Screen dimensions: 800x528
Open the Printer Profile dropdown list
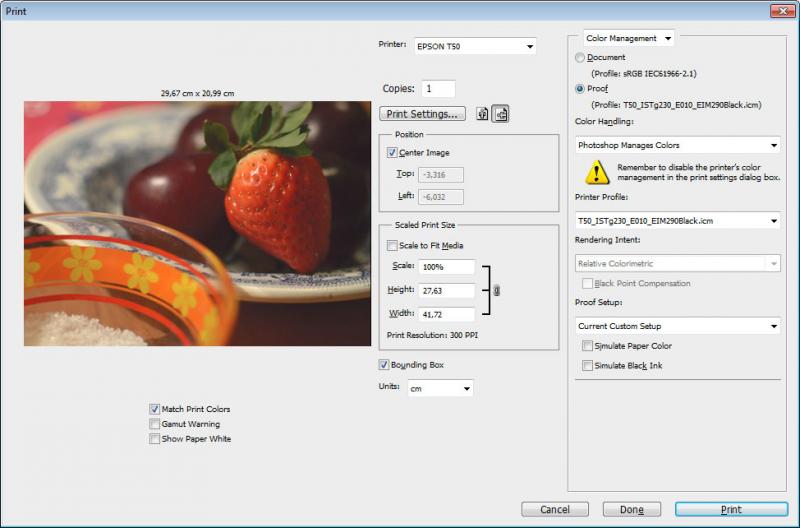678,221
